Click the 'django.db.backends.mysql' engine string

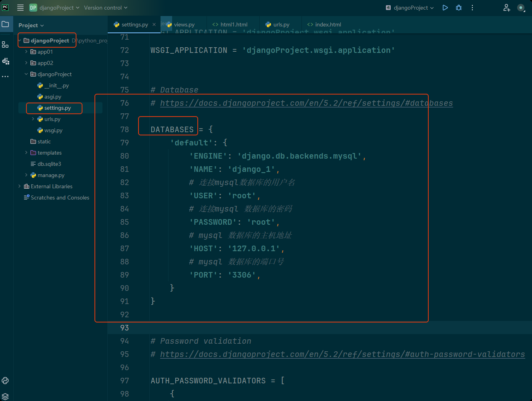(300, 156)
